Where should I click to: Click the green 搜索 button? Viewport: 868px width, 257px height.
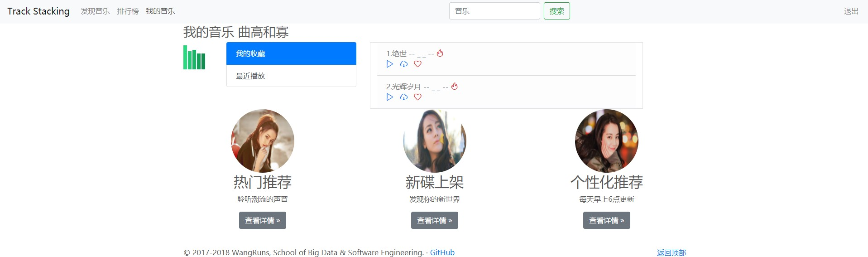pyautogui.click(x=556, y=11)
